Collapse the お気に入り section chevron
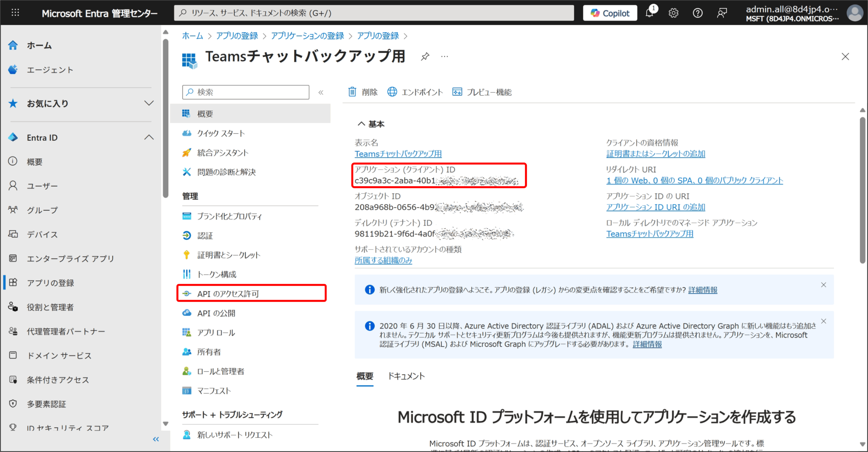This screenshot has height=452, width=868. tap(149, 103)
